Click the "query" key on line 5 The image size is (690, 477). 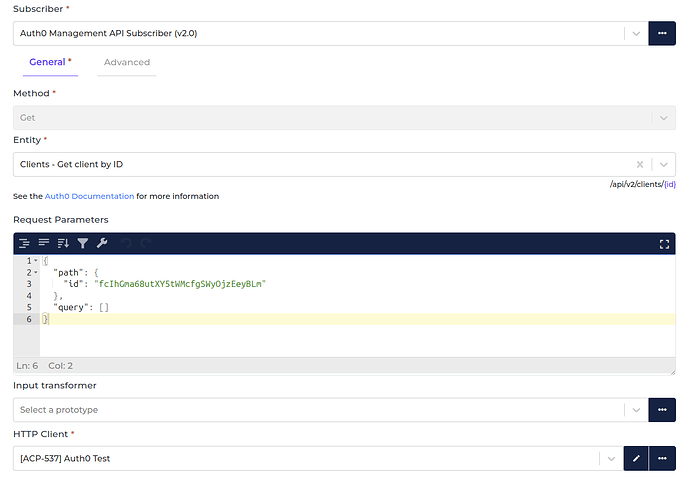pos(71,308)
